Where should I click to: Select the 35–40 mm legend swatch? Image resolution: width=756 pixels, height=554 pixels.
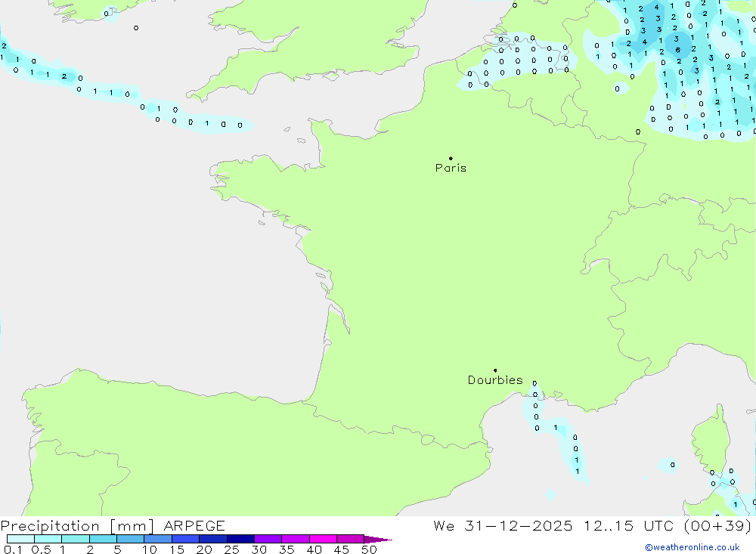point(296,539)
